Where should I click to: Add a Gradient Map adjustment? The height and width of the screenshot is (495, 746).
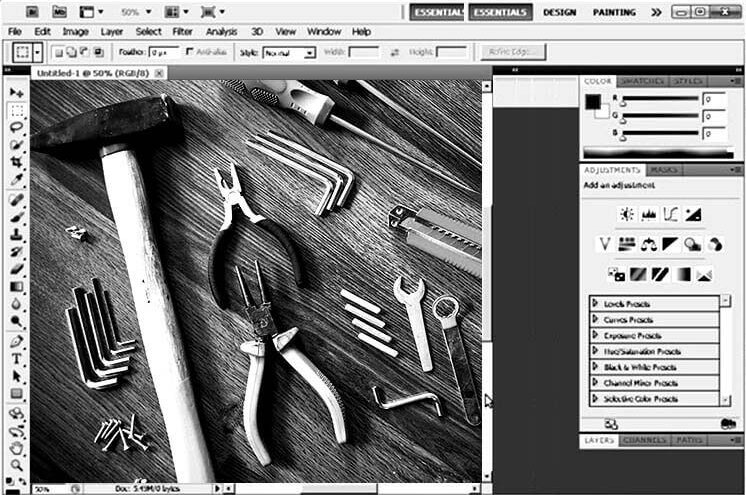682,274
